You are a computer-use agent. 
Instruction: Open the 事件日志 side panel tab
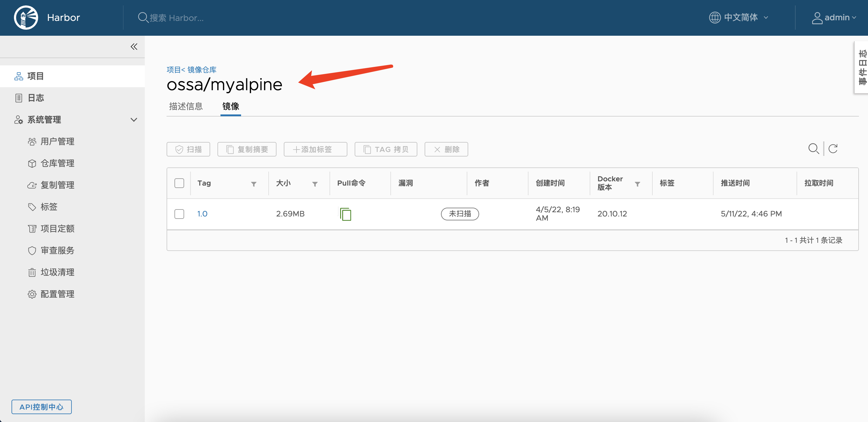click(862, 67)
